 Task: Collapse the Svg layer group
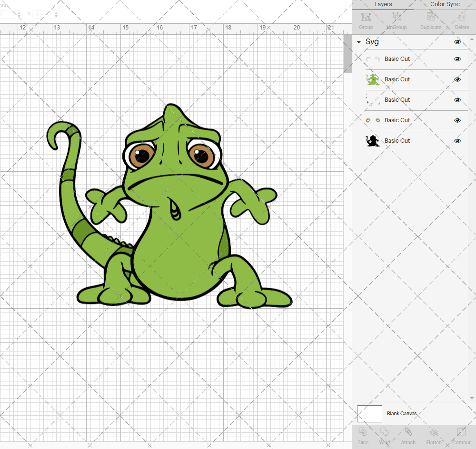(358, 42)
